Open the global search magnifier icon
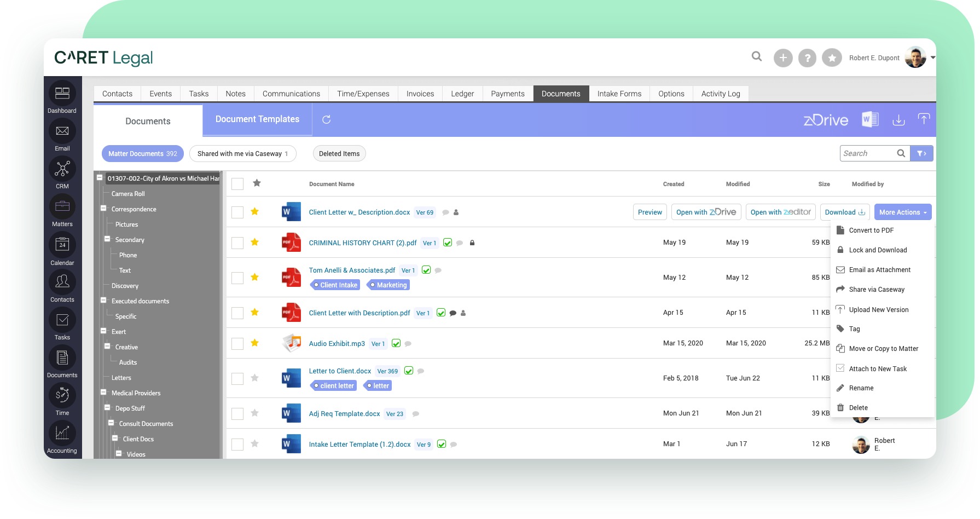Viewport: 980px width, 519px height. coord(757,56)
